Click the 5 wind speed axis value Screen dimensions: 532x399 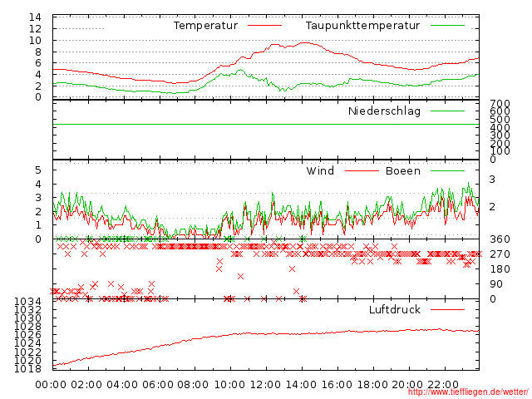38,170
